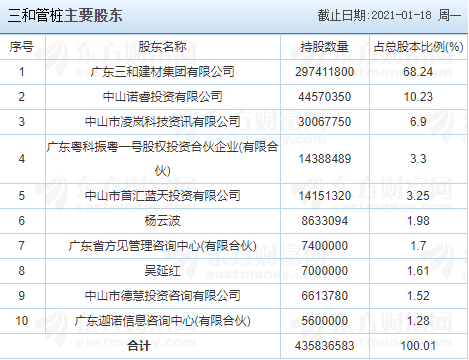Select shareholder 中山市德慧投资咨询有限公司
Viewport: 469px width, 360px height.
(163, 296)
